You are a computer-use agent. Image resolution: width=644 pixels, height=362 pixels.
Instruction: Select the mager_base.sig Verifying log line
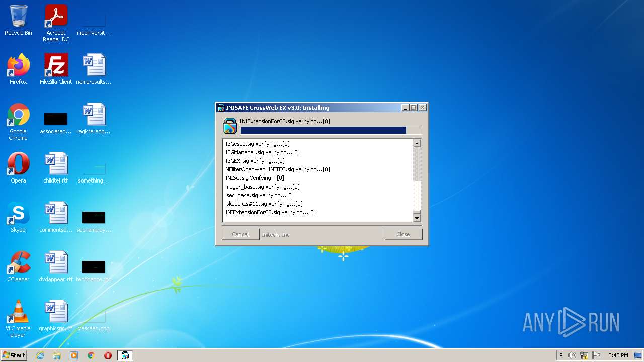[263, 187]
